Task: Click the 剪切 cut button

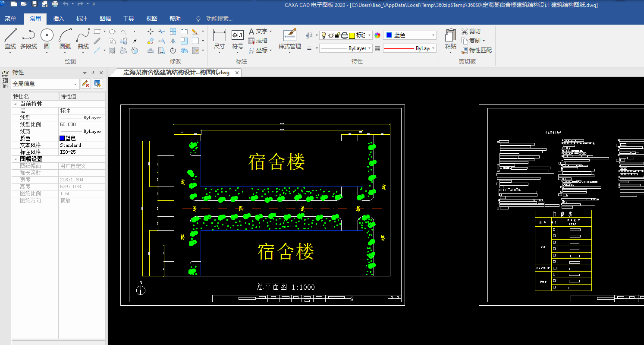Action: pyautogui.click(x=471, y=32)
